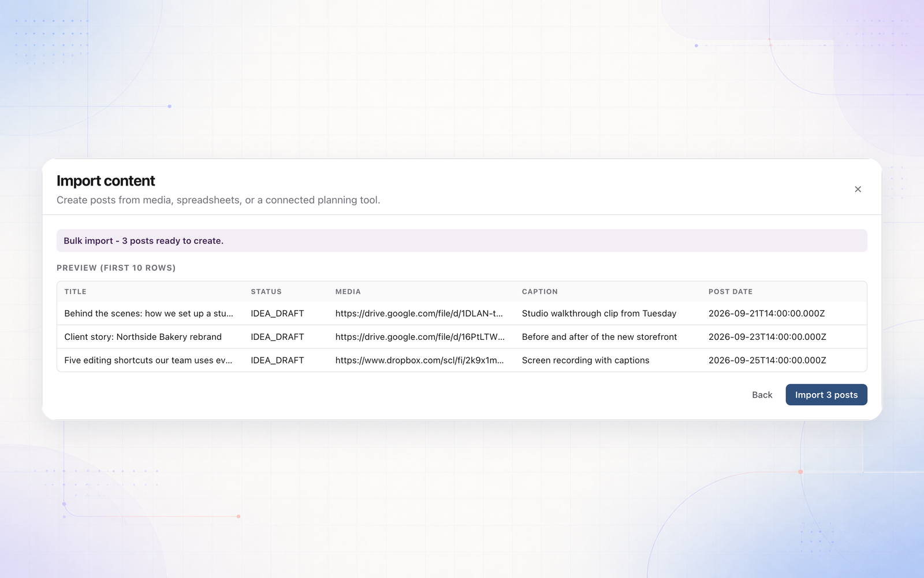The image size is (924, 578).
Task: Click IDEA_DRAFT status in the Client story row
Action: (x=277, y=337)
